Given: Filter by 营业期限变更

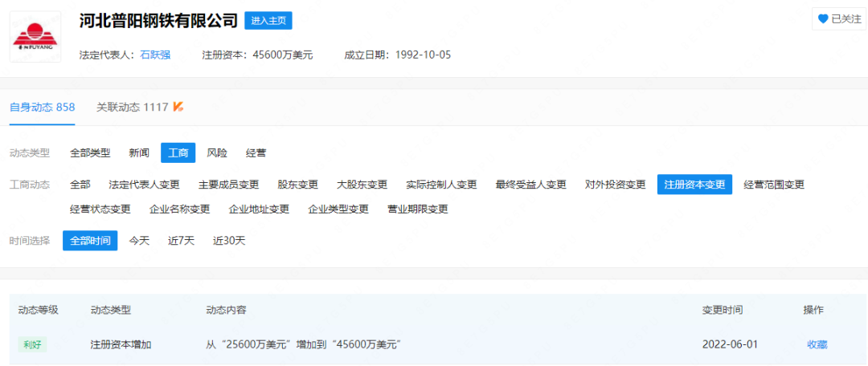Looking at the screenshot, I should (418, 209).
